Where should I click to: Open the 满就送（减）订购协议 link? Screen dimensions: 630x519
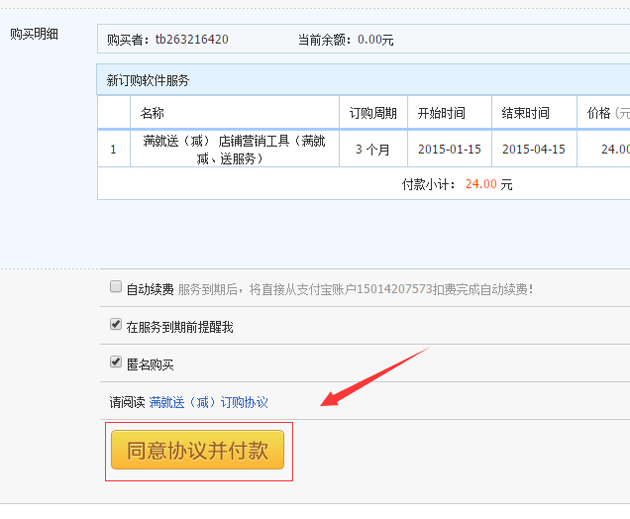(208, 402)
